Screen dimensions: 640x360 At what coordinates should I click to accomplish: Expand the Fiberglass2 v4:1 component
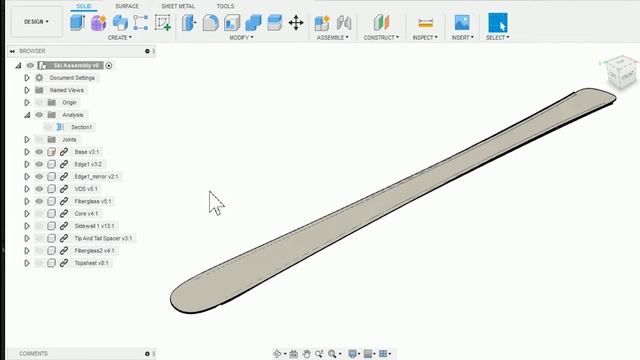coord(27,251)
